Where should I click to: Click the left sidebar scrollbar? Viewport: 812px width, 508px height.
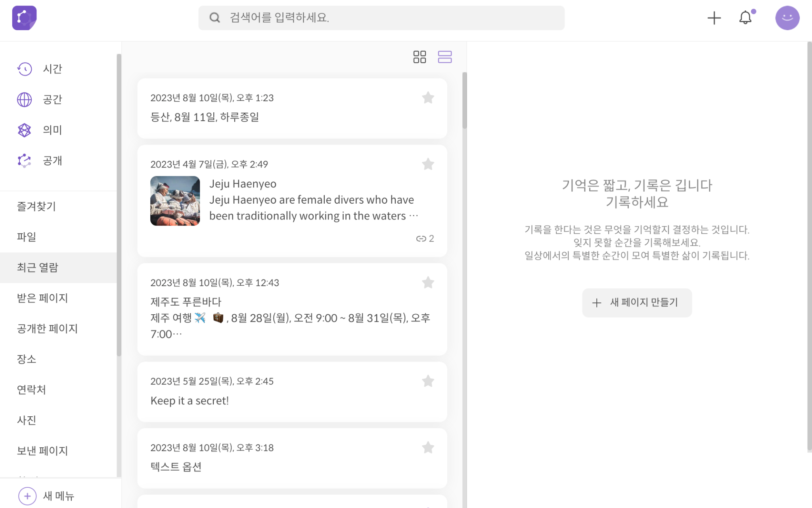[119, 205]
